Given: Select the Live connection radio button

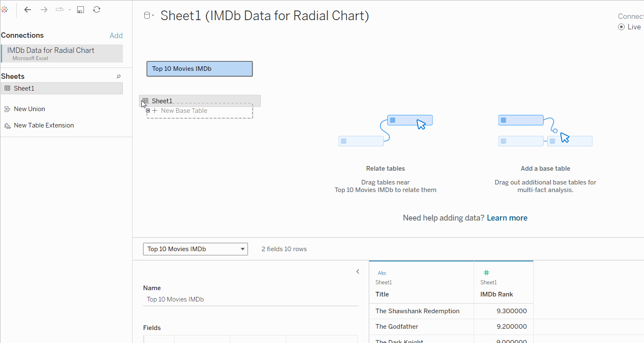Looking at the screenshot, I should click(x=621, y=27).
